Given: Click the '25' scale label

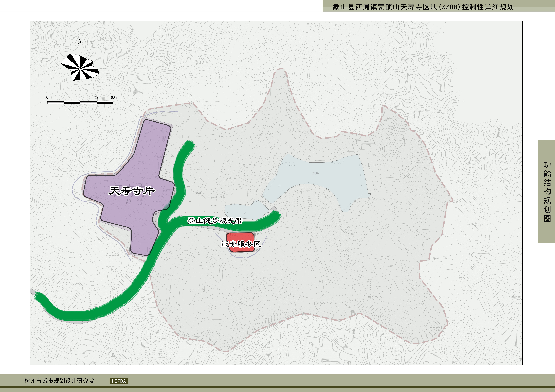Looking at the screenshot, I should click(x=64, y=97).
